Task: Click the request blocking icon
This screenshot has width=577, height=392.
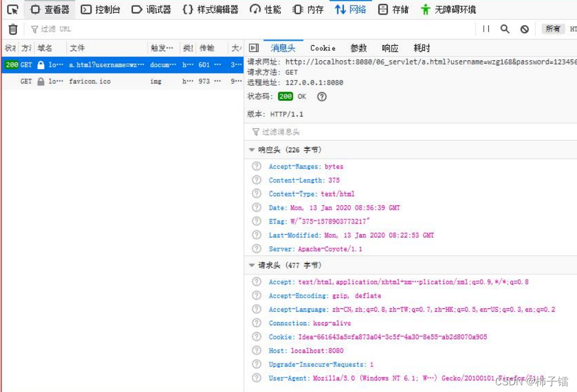Action: point(525,29)
